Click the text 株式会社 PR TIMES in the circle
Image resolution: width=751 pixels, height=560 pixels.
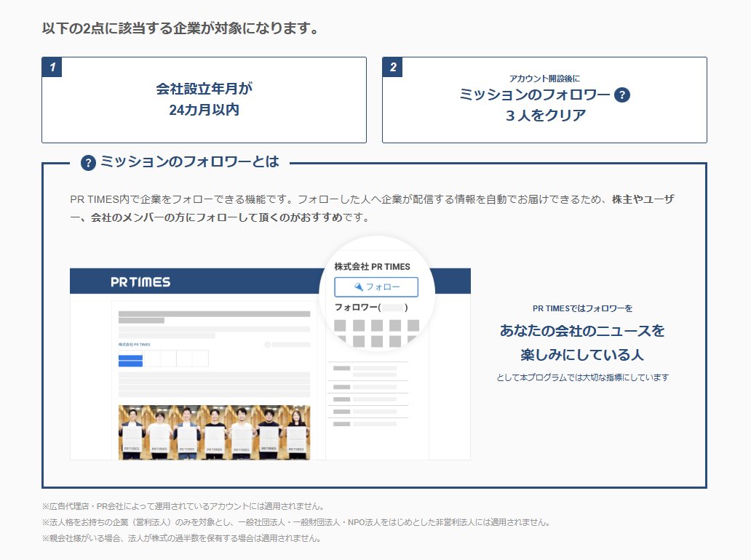[x=372, y=267]
